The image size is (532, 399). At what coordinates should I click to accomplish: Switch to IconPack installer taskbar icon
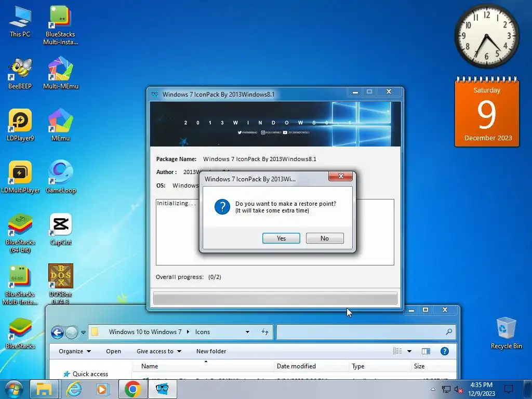[162, 389]
